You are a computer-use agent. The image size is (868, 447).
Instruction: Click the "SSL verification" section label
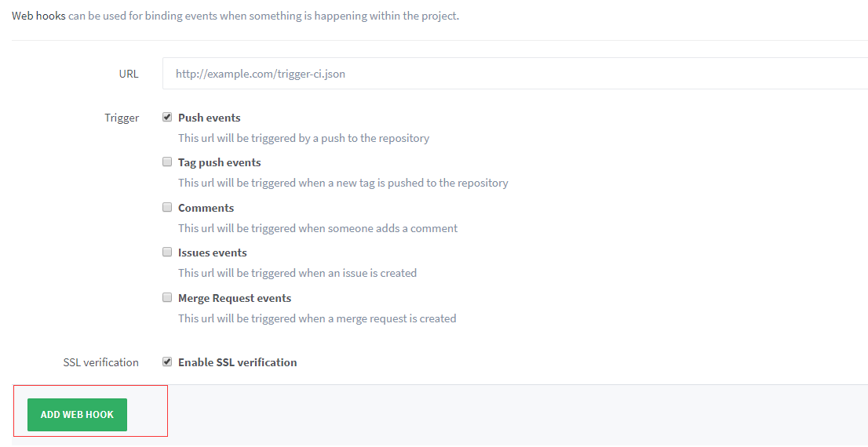[x=100, y=362]
